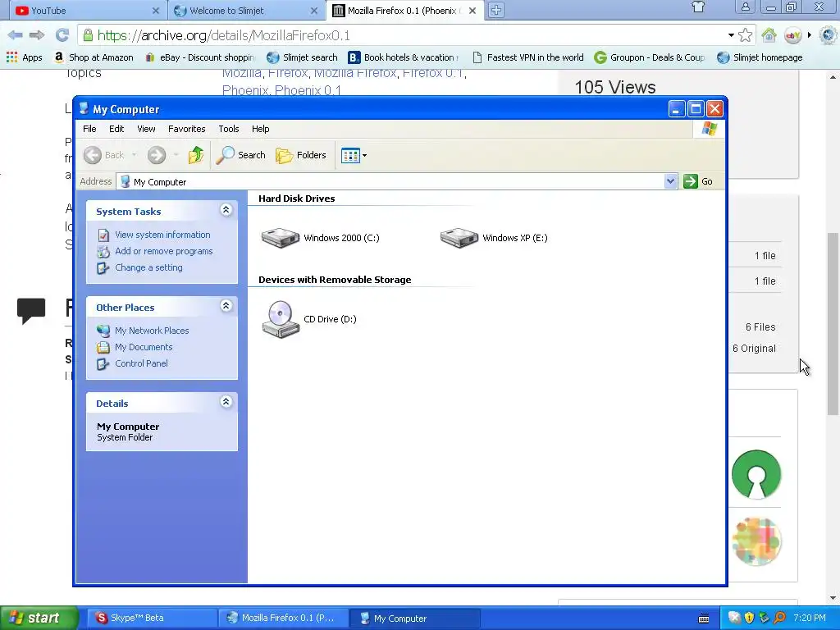The width and height of the screenshot is (840, 630).
Task: Open Shop at Amazon bookmark
Action: (x=94, y=57)
